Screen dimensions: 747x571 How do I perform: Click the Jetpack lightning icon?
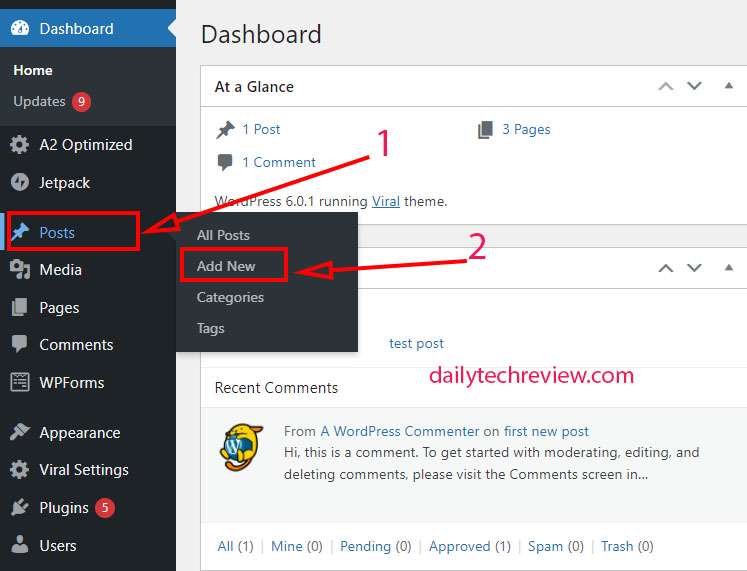click(20, 182)
